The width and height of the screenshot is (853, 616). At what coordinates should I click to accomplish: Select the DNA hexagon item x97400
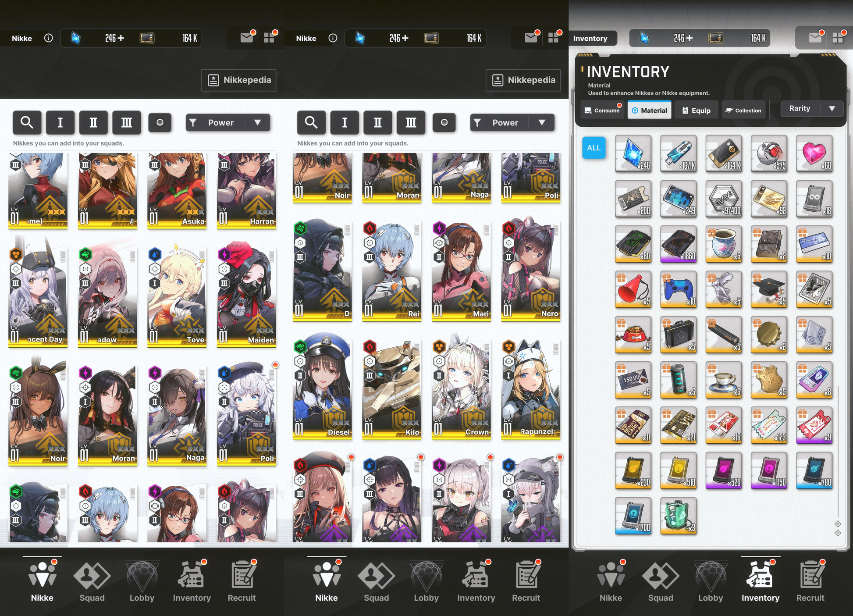click(x=724, y=199)
